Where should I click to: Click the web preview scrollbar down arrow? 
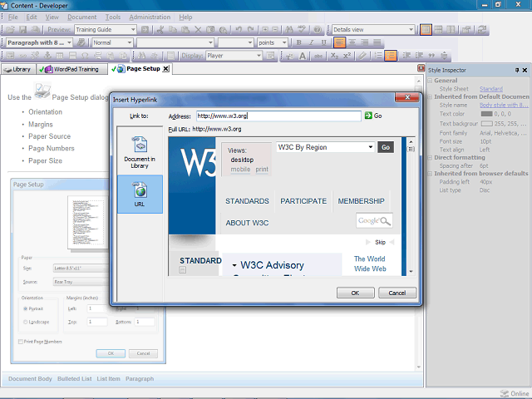(x=411, y=272)
